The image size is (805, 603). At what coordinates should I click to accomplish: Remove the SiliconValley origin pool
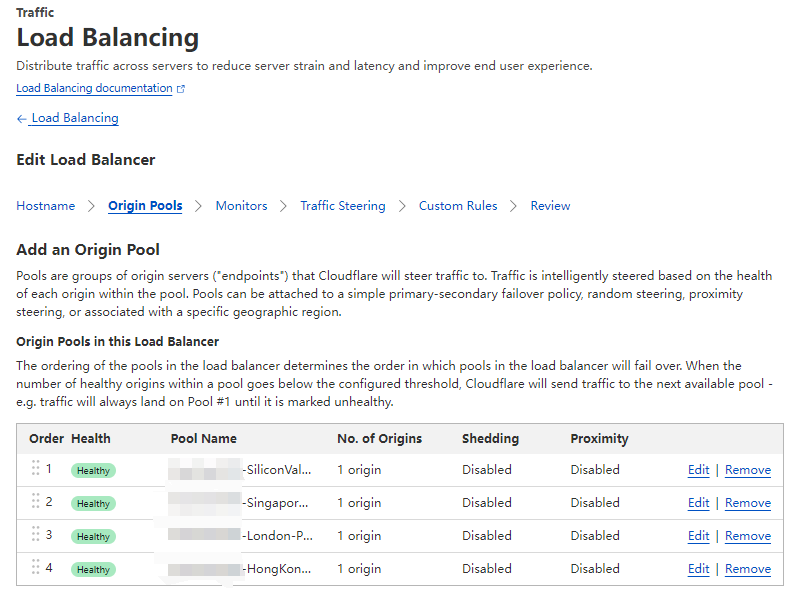tap(747, 470)
